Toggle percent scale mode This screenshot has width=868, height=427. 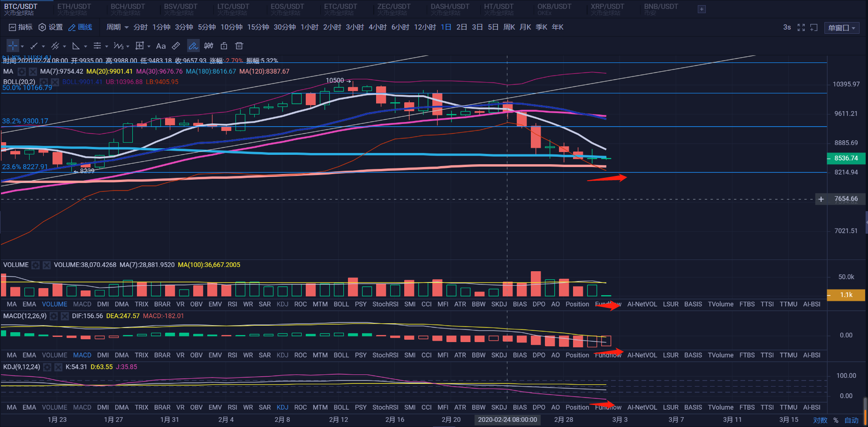[x=836, y=420]
